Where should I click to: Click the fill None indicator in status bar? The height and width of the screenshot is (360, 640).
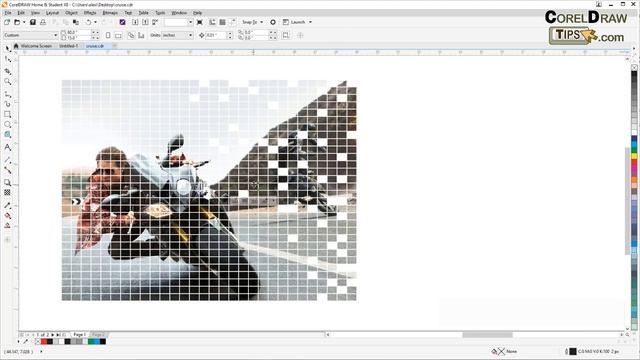[504, 351]
